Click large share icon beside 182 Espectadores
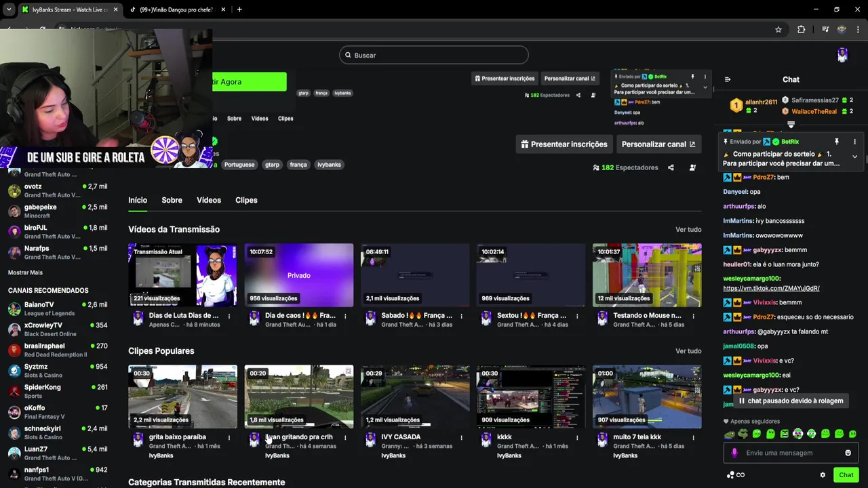This screenshot has height=488, width=868. coord(671,167)
